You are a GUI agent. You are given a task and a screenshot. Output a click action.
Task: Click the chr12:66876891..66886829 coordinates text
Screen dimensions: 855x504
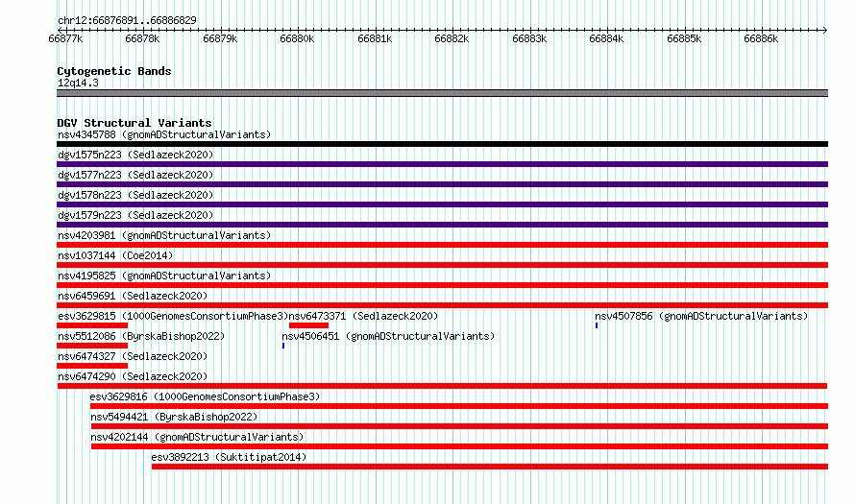point(127,21)
